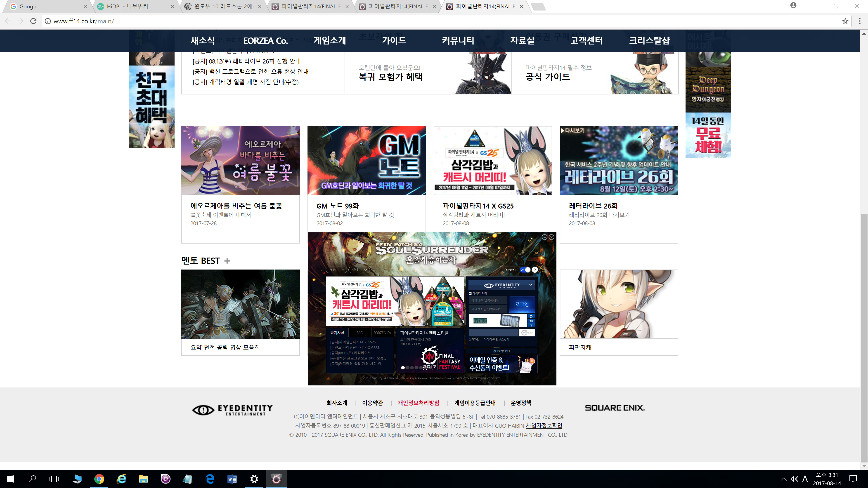Open Windows Start menu
This screenshot has height=488, width=868.
click(11, 479)
